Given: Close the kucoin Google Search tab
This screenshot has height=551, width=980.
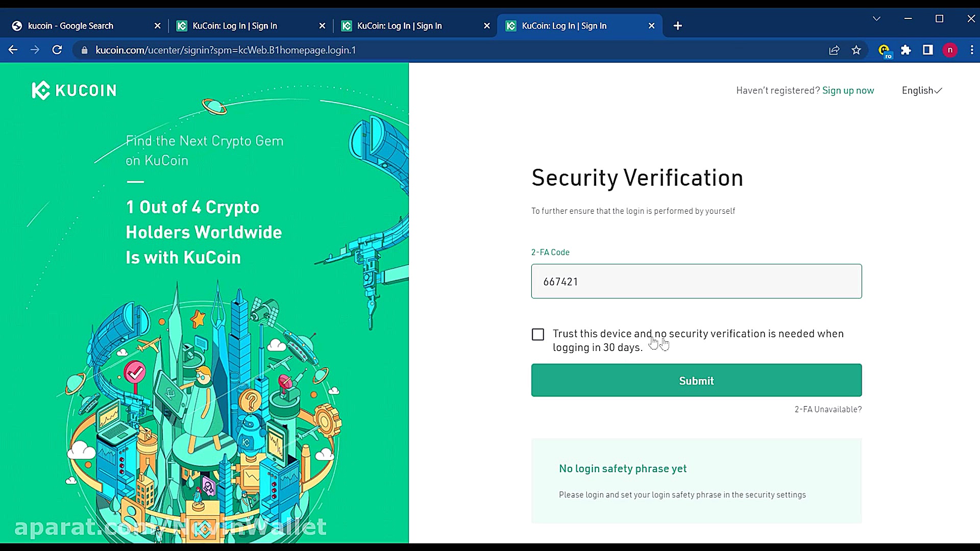Looking at the screenshot, I should click(x=157, y=26).
